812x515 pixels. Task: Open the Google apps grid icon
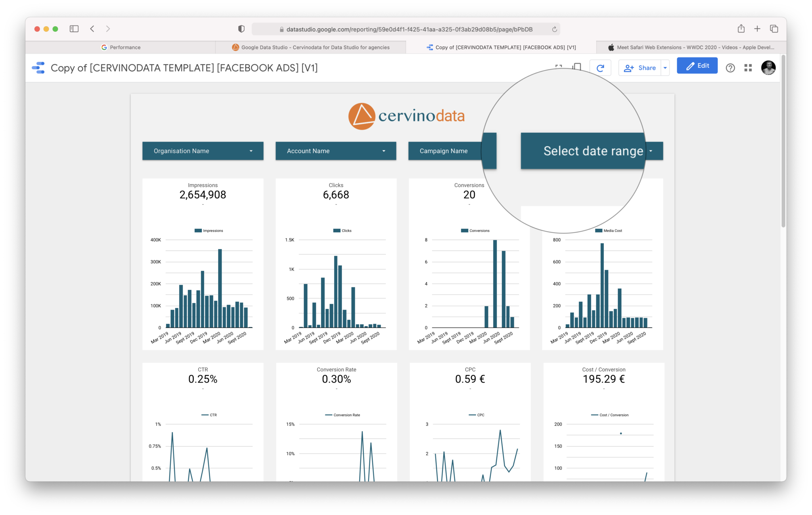(748, 68)
